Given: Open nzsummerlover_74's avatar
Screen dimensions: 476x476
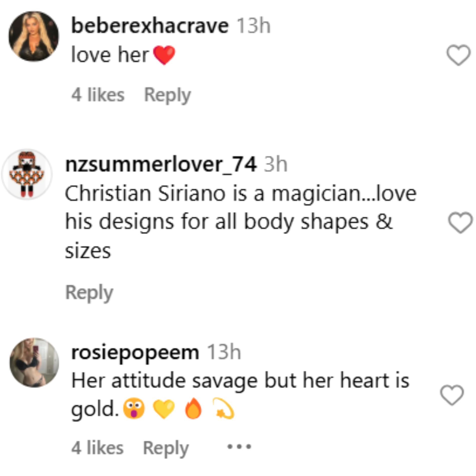Looking at the screenshot, I should [27, 174].
